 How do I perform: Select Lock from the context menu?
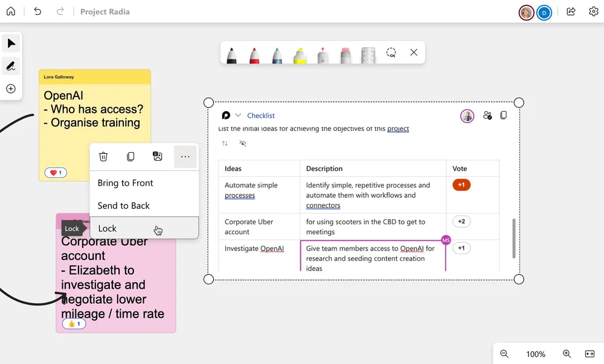click(x=107, y=228)
